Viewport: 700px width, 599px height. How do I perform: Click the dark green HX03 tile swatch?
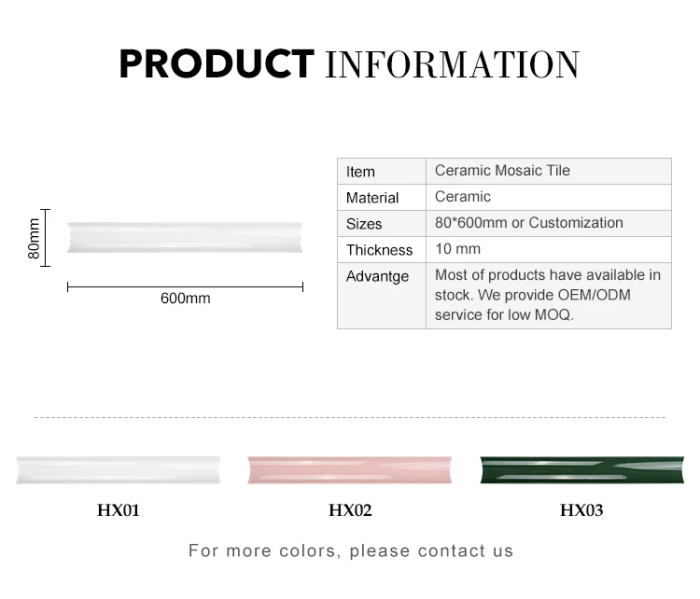coord(581,470)
